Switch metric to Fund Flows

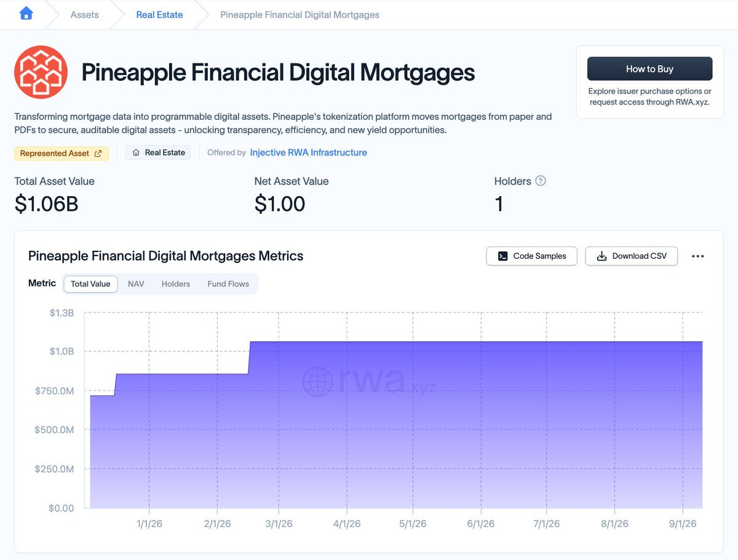pos(228,284)
